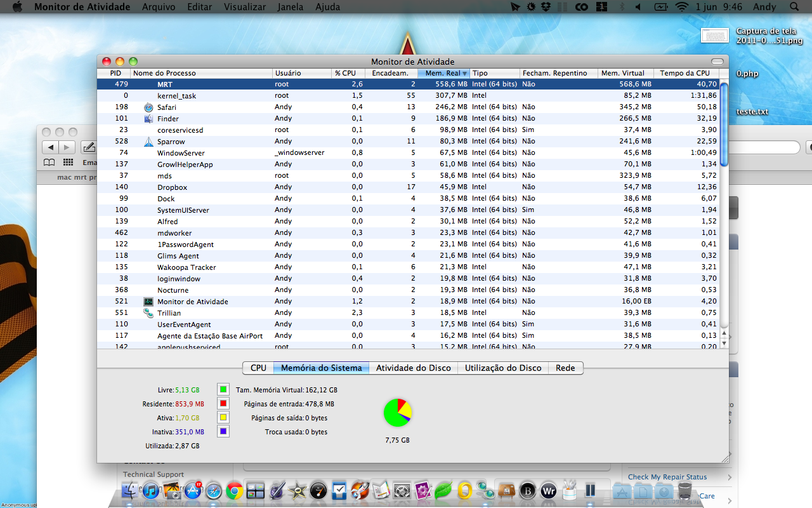Toggle the toolbar pill button in Monitor de Atividade
Image resolution: width=812 pixels, height=508 pixels.
717,62
